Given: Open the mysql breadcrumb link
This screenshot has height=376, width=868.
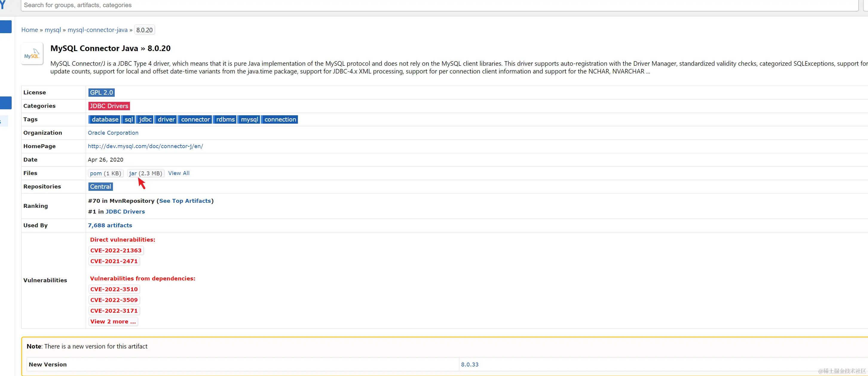Looking at the screenshot, I should [53, 30].
